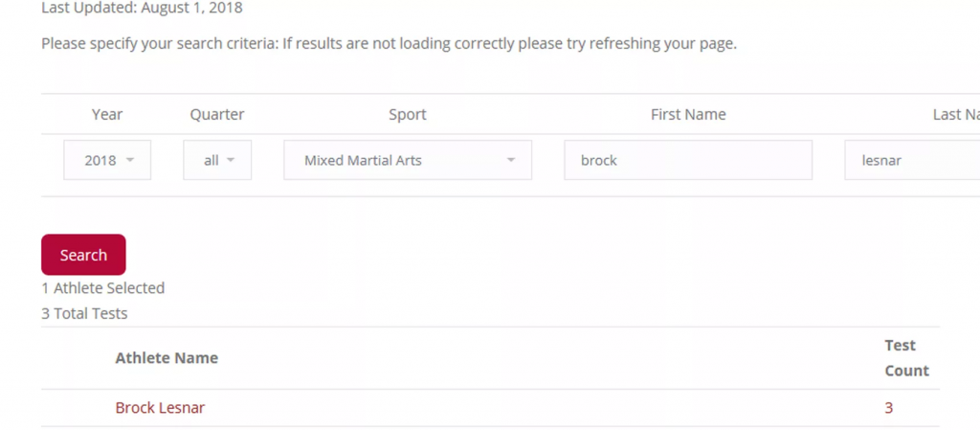This screenshot has height=430, width=980.
Task: Click the partially visible Last Name label
Action: click(955, 115)
